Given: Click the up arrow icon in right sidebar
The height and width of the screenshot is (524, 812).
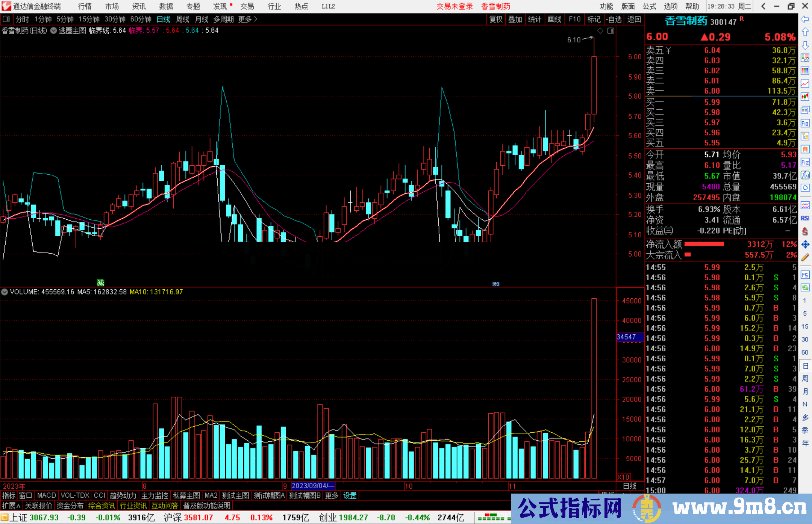Looking at the screenshot, I should (x=805, y=32).
